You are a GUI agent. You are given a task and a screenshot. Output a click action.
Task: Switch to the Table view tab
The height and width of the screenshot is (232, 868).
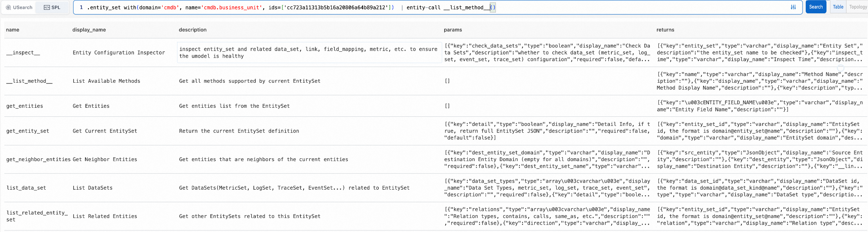coord(838,7)
